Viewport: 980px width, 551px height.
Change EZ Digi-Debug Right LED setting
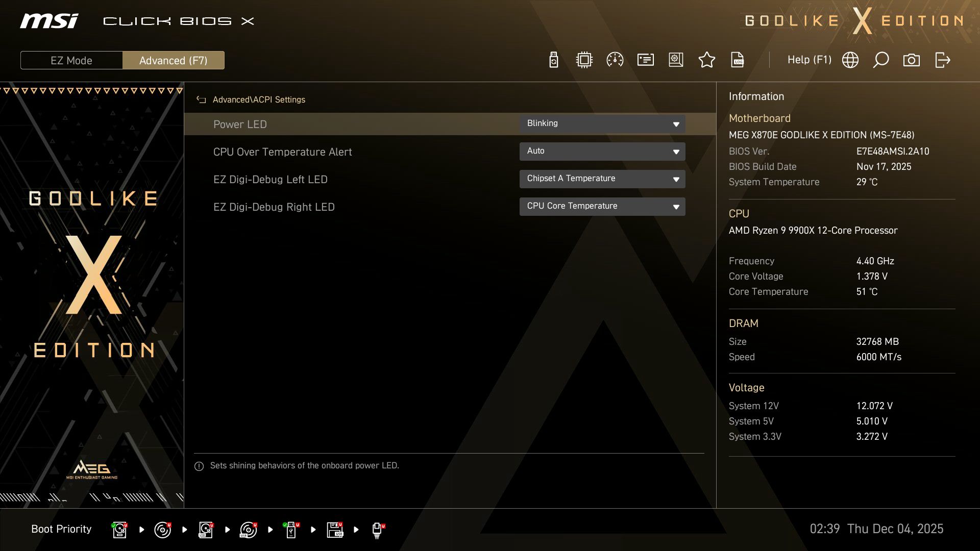[602, 206]
